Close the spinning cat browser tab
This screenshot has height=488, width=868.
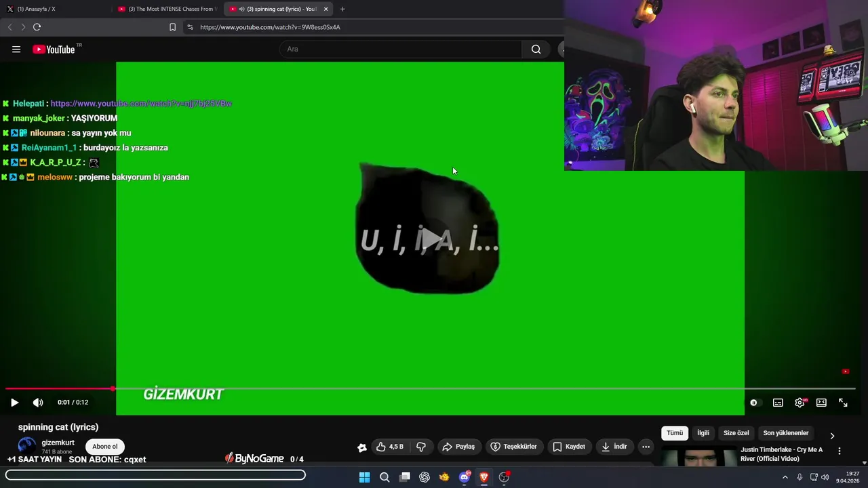click(x=326, y=9)
